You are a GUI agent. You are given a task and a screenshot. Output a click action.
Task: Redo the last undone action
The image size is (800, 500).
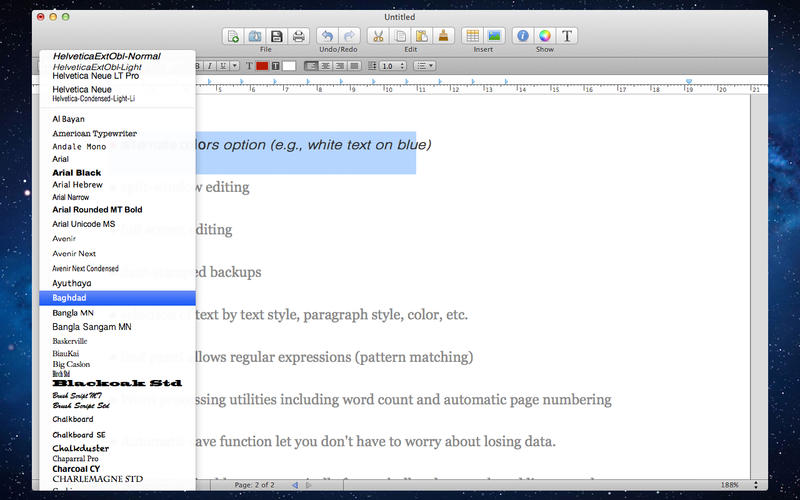pyautogui.click(x=349, y=36)
